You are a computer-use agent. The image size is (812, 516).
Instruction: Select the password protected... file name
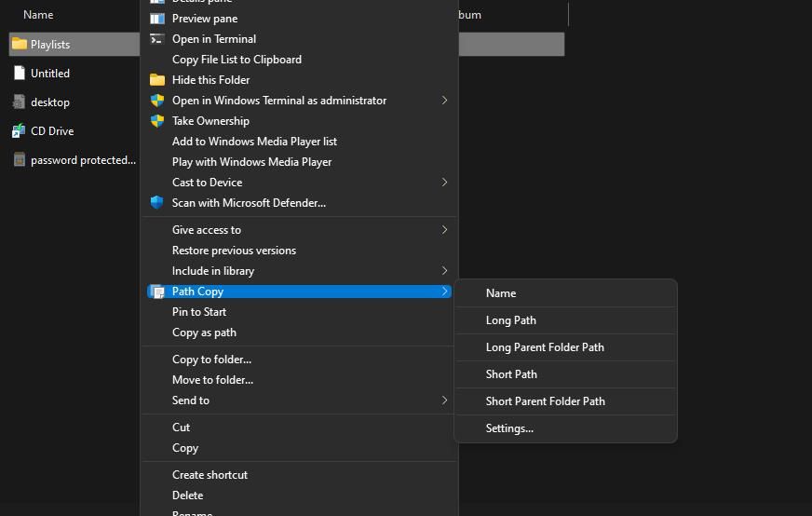(x=84, y=160)
